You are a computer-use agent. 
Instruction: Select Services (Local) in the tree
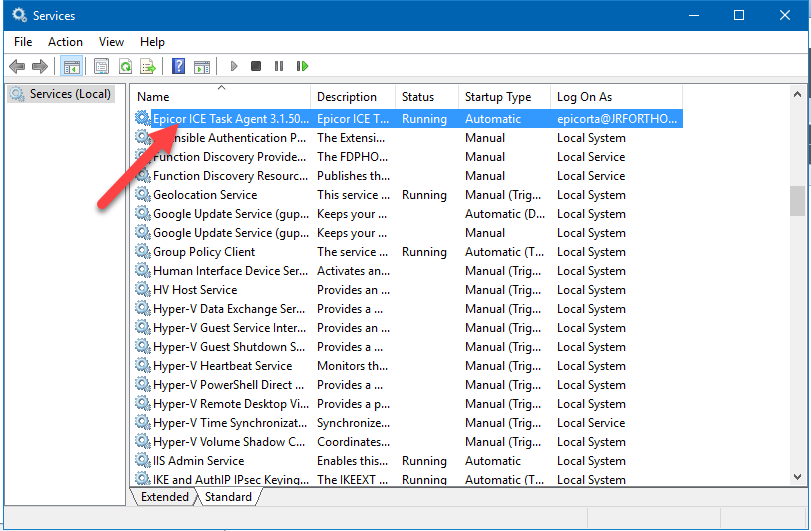(x=61, y=94)
